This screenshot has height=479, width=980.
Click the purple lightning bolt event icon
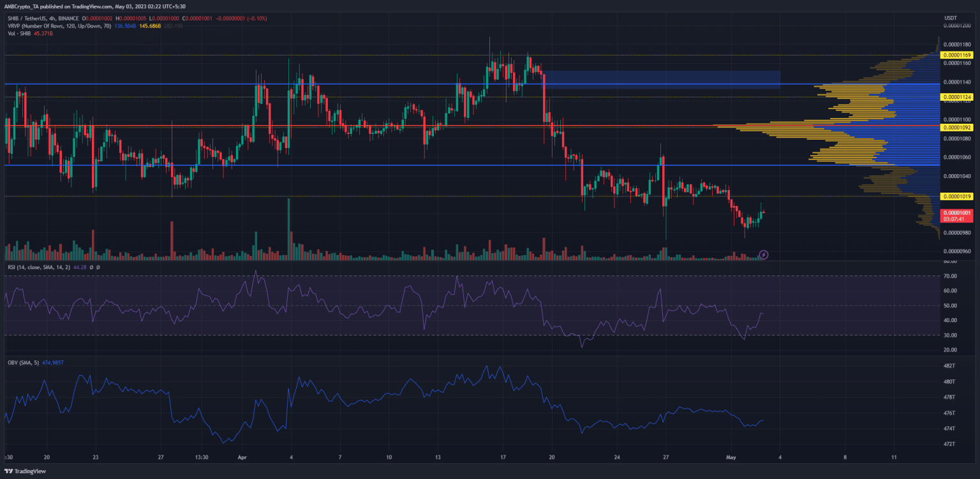pos(763,254)
